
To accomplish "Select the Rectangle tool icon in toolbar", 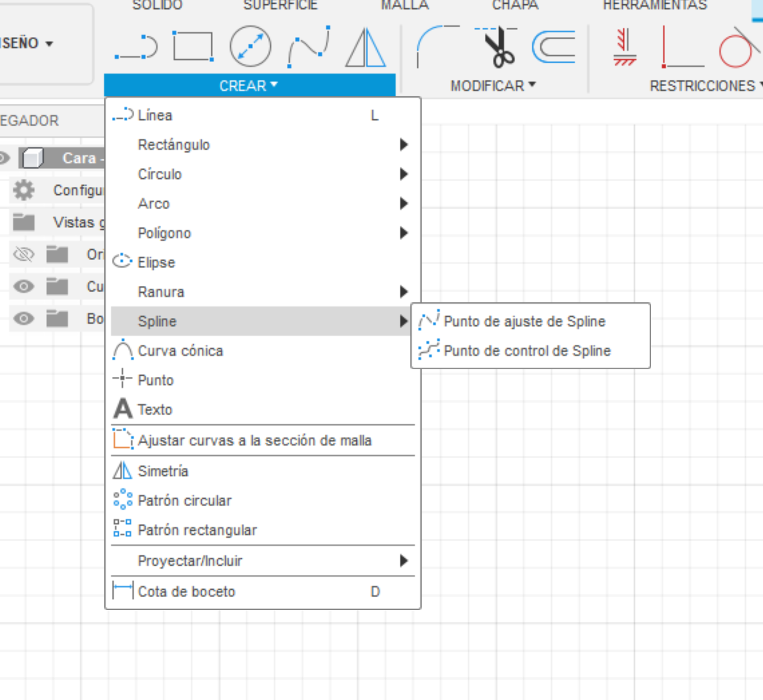I will [x=193, y=45].
